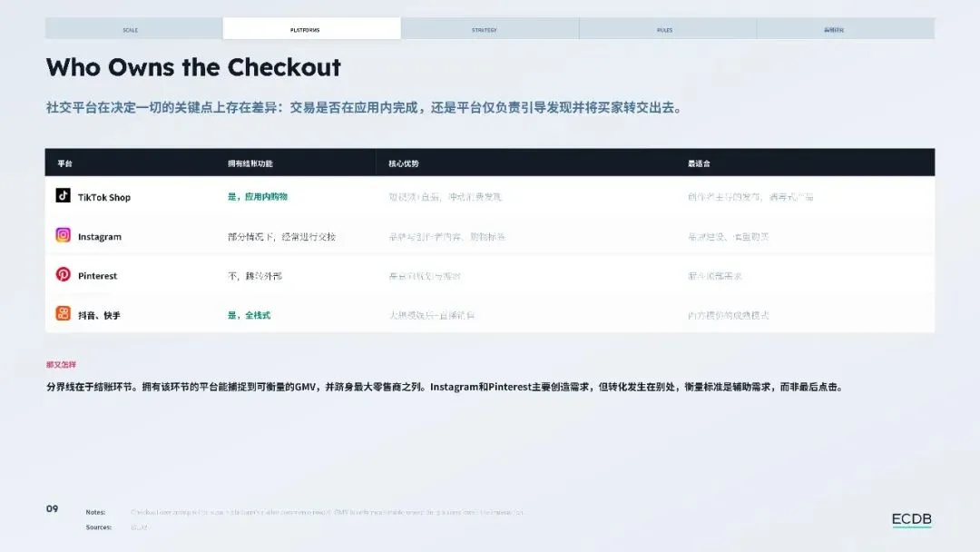Click the 'Notes:' label

pyautogui.click(x=95, y=512)
